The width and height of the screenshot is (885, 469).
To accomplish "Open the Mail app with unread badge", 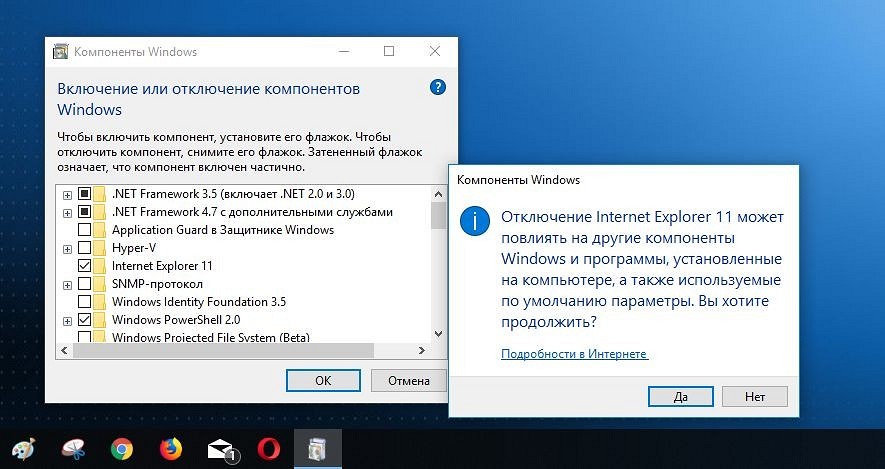I will pos(221,450).
